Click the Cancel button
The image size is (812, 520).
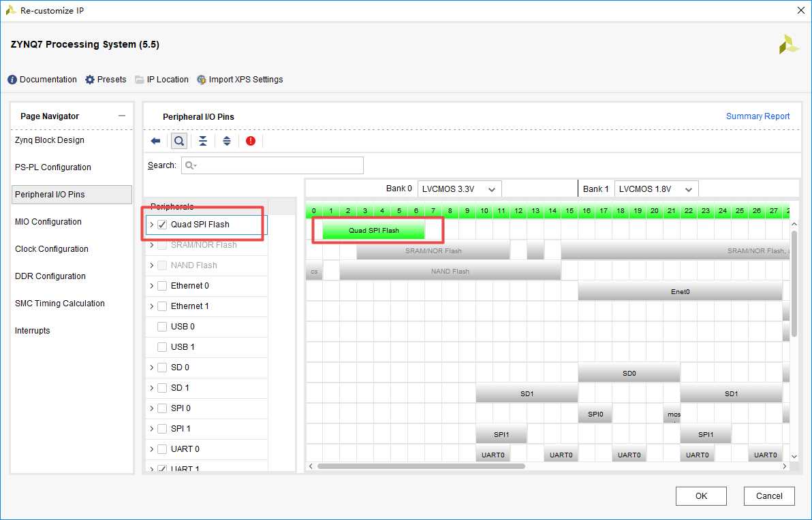(769, 496)
